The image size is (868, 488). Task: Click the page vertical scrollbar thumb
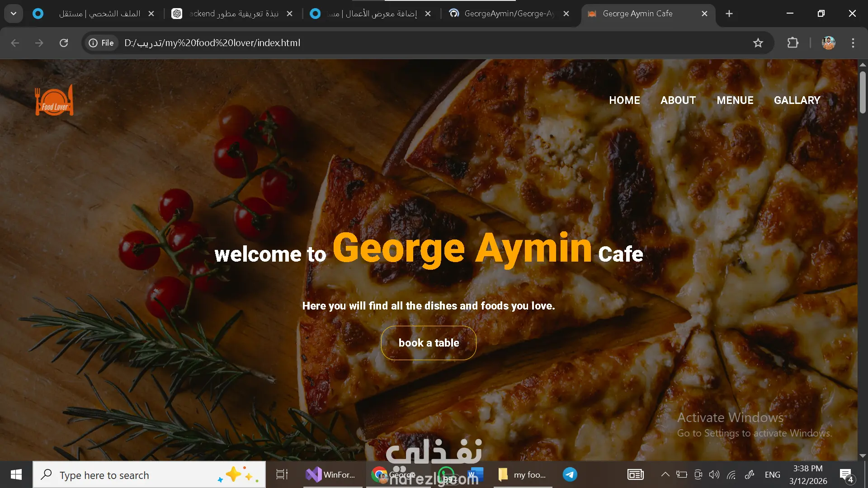click(x=863, y=93)
